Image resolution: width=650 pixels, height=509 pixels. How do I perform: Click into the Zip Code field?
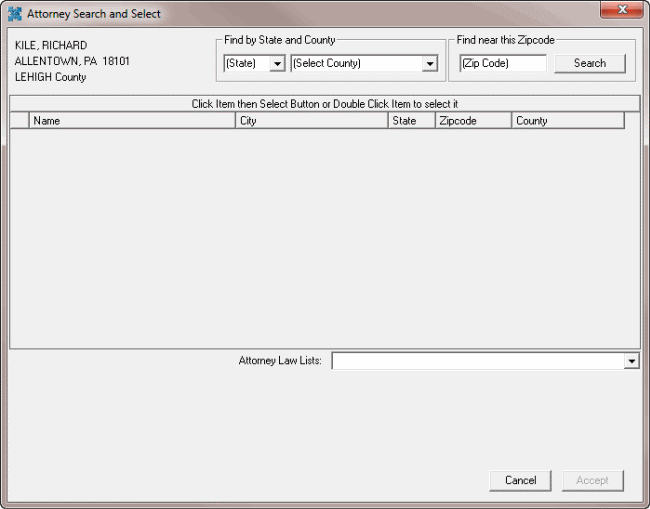click(x=503, y=63)
